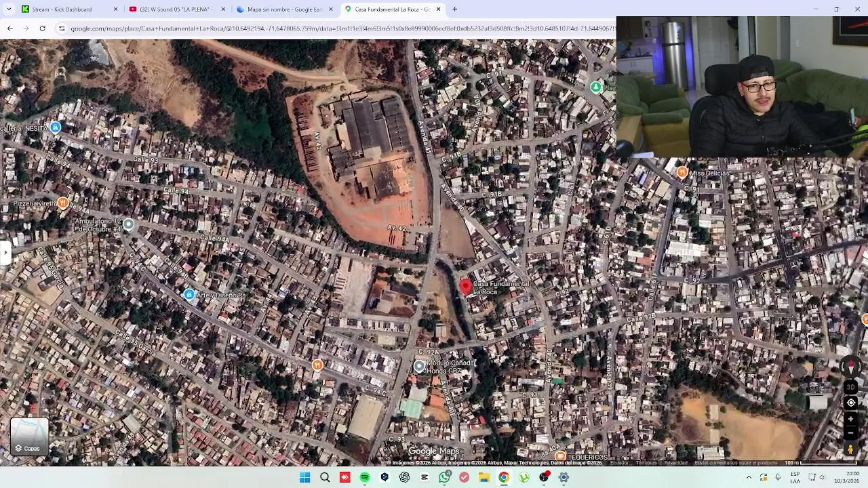Show hidden system tray icons
The width and height of the screenshot is (868, 488).
pos(749,477)
